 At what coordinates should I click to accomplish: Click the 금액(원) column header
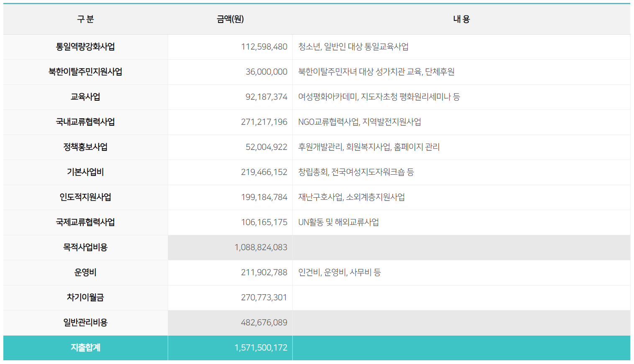230,19
